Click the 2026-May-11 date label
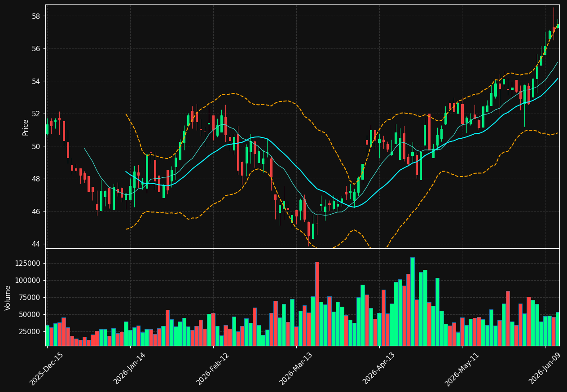Image resolution: width=567 pixels, height=392 pixels. [x=462, y=369]
